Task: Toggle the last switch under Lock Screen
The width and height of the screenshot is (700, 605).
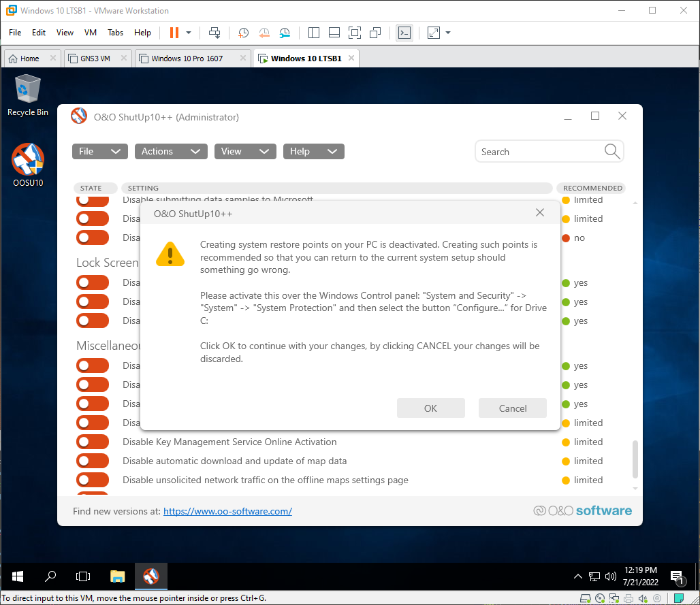Action: coord(93,321)
